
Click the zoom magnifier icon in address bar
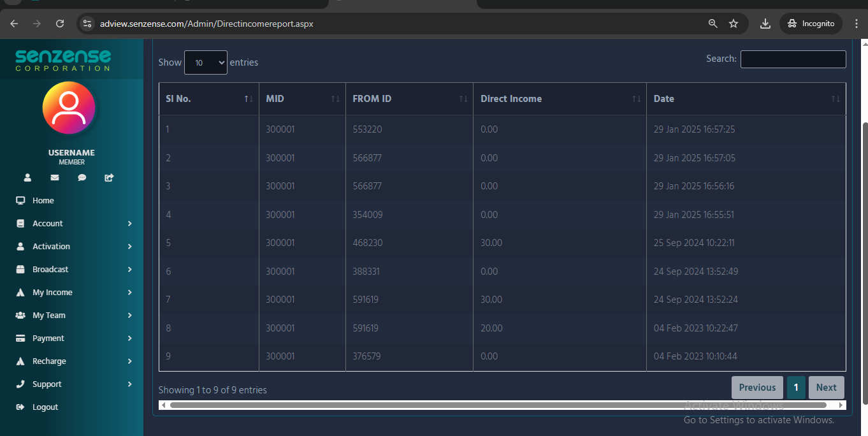(x=713, y=24)
